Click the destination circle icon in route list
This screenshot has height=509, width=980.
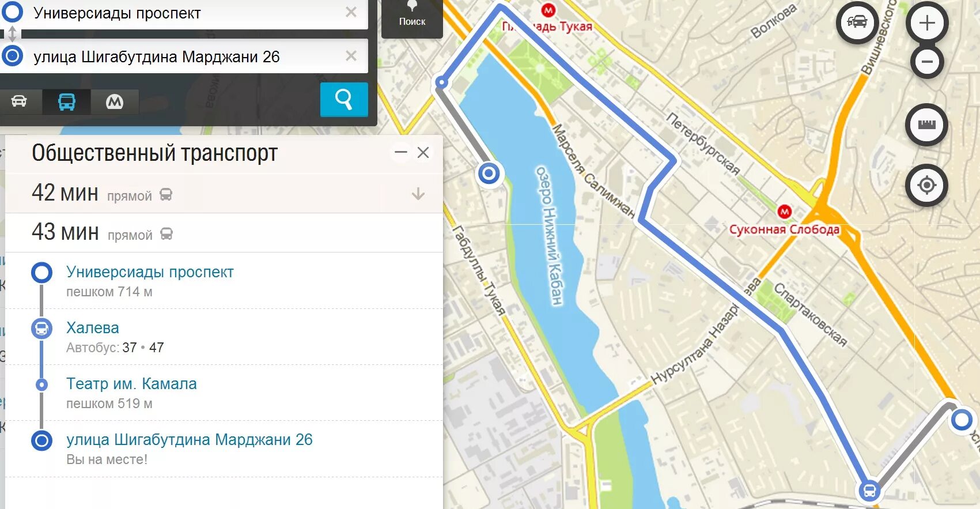pos(41,440)
